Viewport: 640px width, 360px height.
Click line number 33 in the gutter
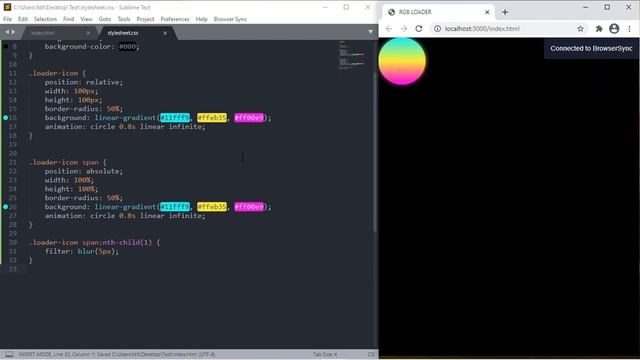pyautogui.click(x=13, y=269)
